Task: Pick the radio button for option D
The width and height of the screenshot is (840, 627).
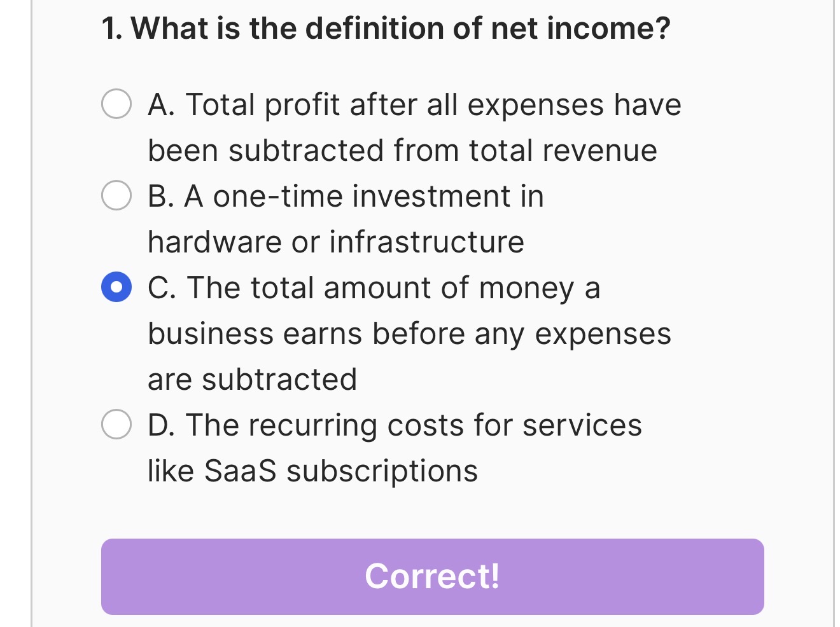Action: pos(116,424)
